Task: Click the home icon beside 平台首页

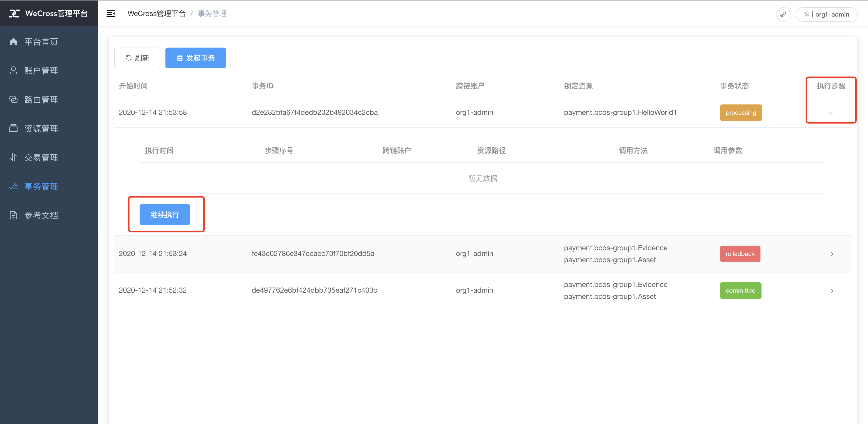Action: point(13,41)
